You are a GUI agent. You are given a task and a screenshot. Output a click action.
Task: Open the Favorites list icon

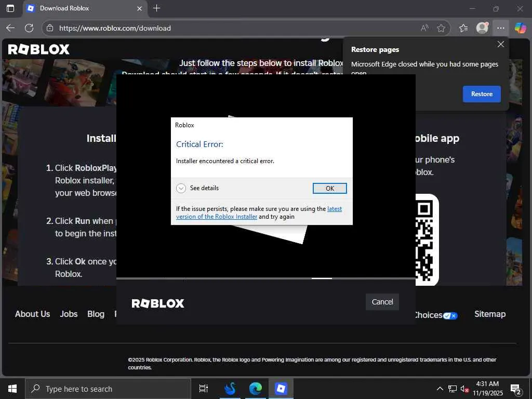[x=463, y=28]
